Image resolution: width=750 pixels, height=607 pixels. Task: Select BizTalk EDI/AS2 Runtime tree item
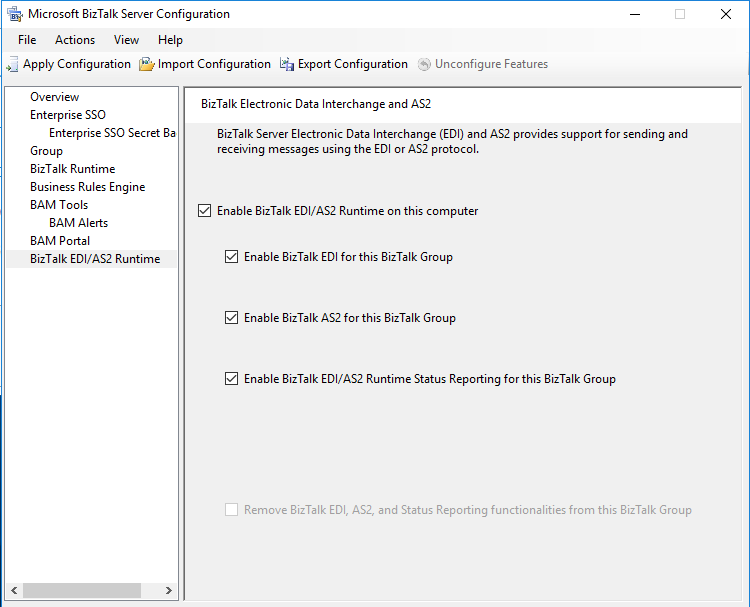pos(95,259)
